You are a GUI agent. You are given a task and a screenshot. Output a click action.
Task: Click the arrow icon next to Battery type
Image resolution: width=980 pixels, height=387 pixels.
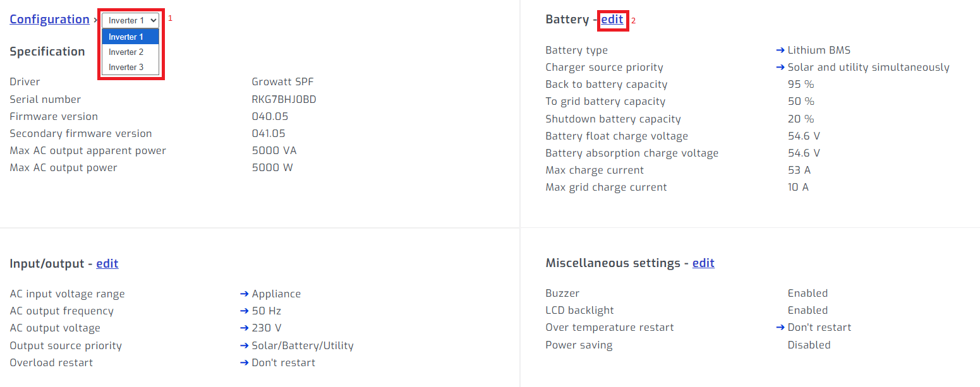click(x=781, y=50)
